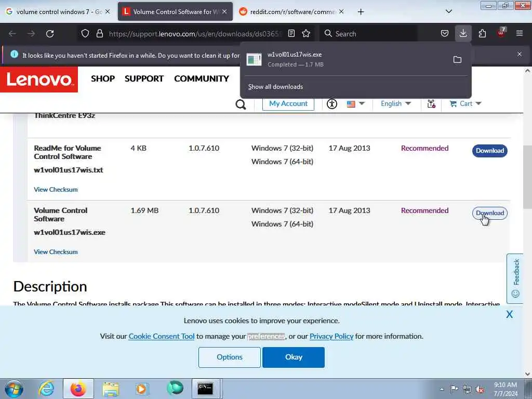This screenshot has height=399, width=532.
Task: Show downloaded file in folder icon
Action: point(457,60)
